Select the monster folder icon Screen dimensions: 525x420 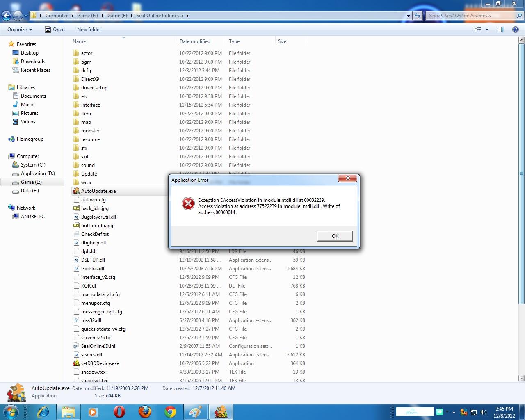tap(76, 130)
